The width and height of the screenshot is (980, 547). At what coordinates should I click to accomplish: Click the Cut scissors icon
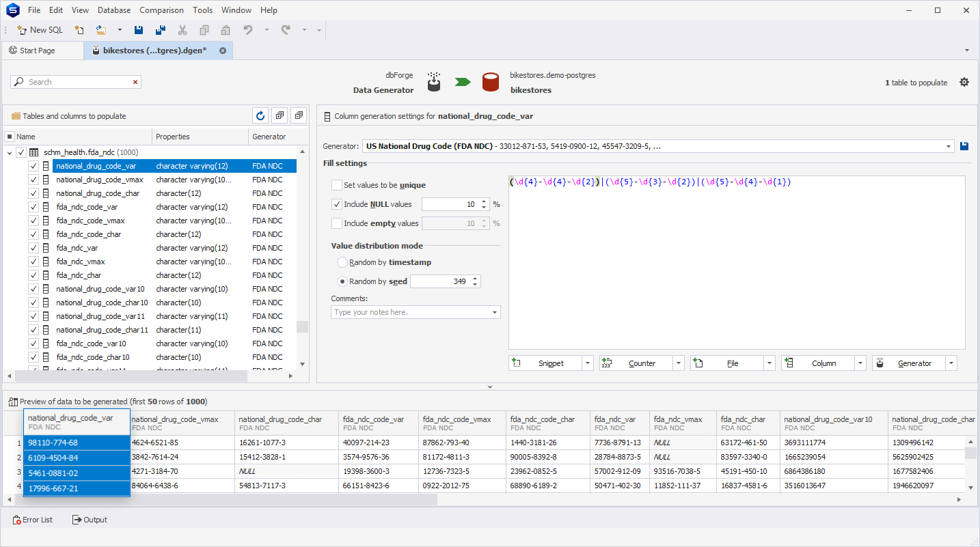[182, 30]
